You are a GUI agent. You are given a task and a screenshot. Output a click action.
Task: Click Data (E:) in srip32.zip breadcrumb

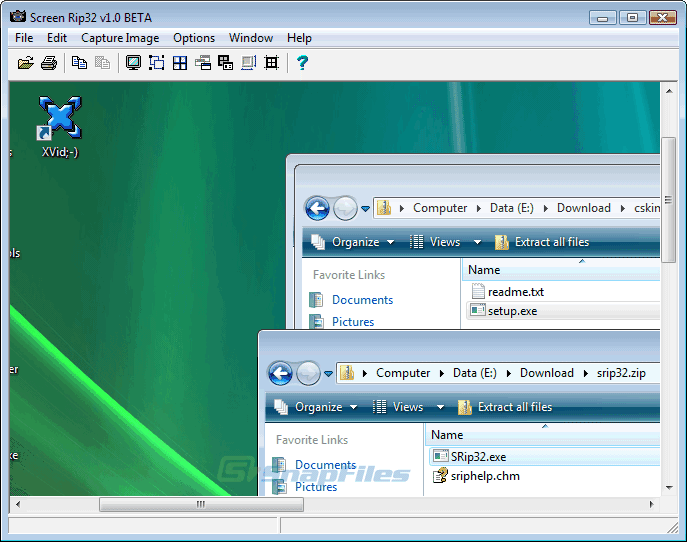tap(475, 373)
